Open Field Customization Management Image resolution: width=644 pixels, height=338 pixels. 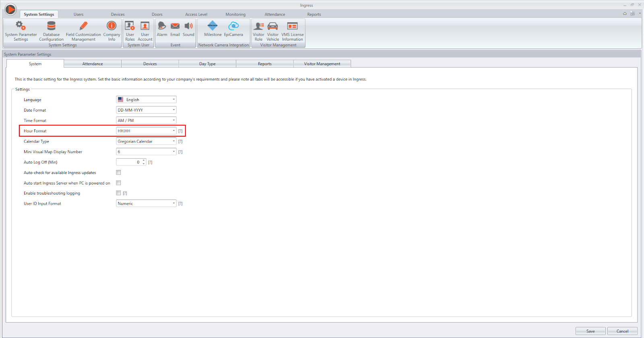point(83,31)
